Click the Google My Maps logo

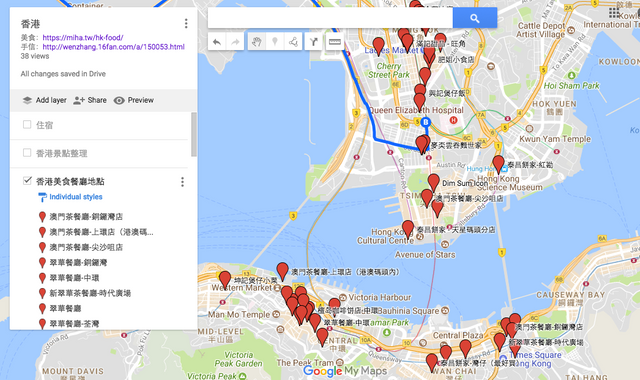point(345,371)
